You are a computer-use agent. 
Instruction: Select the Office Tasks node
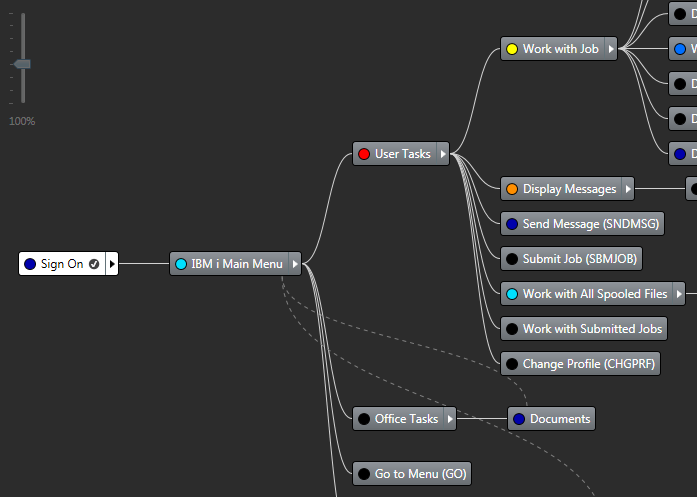point(404,419)
